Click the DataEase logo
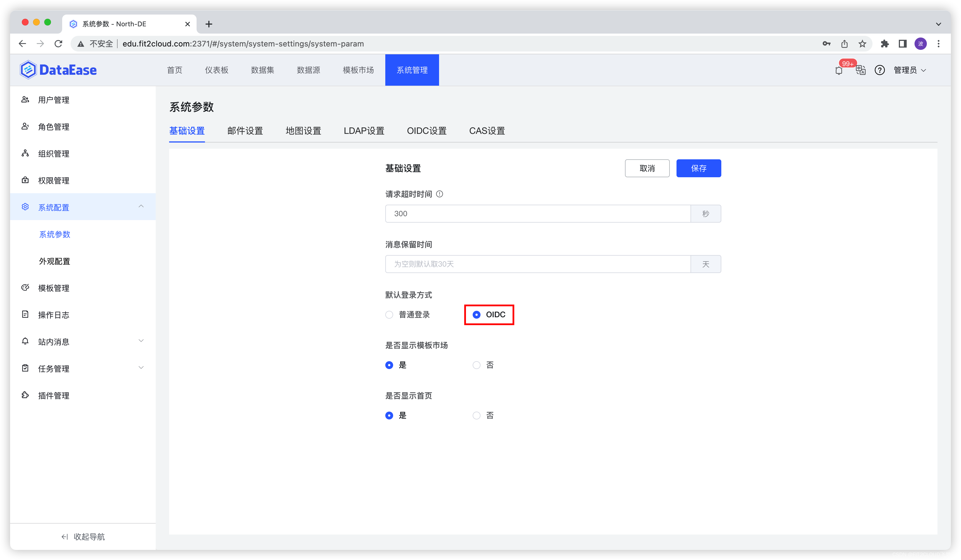The image size is (961, 560). click(x=58, y=70)
